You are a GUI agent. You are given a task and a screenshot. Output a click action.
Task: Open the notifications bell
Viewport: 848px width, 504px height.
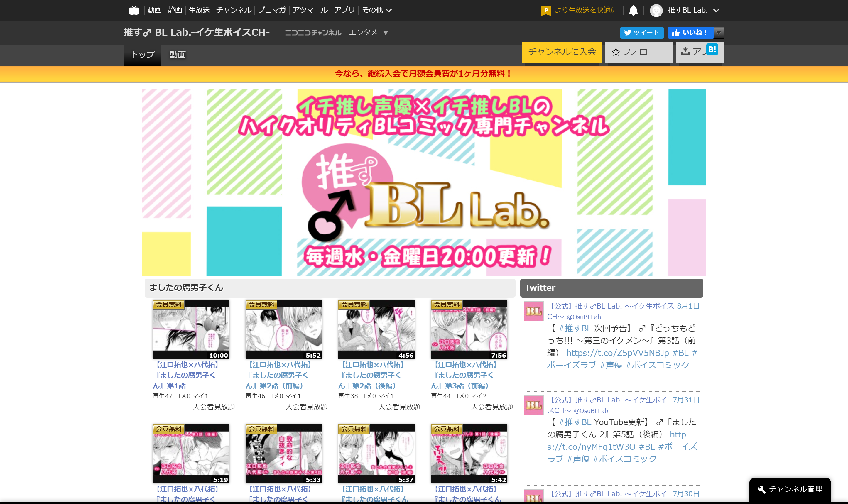pos(633,10)
